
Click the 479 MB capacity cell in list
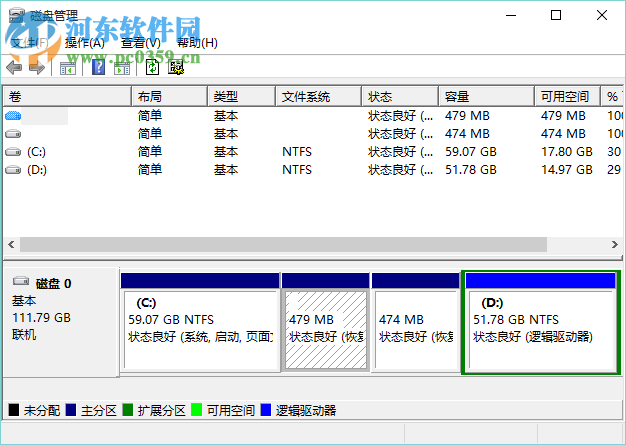click(x=467, y=116)
